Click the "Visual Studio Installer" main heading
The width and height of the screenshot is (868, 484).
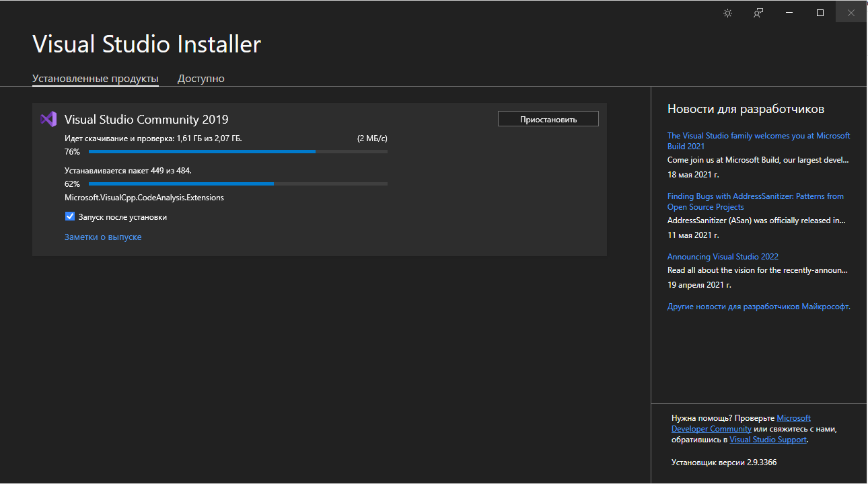pos(147,44)
